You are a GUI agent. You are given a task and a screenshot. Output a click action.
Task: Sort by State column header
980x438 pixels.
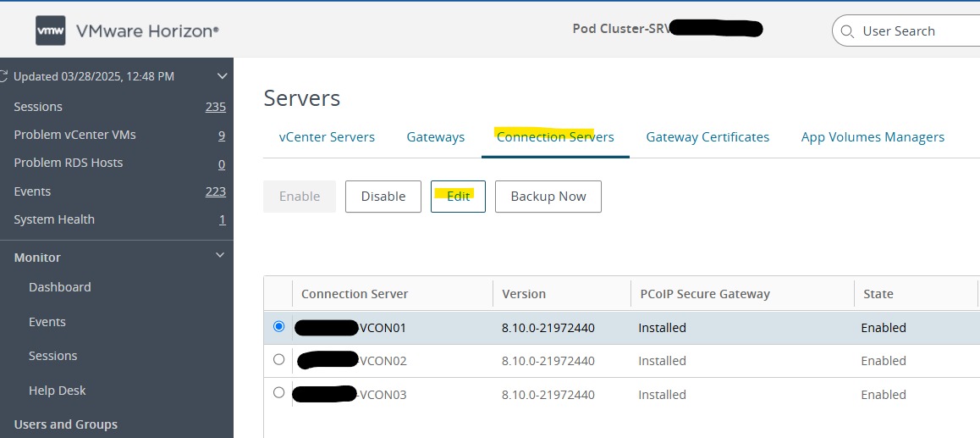(x=878, y=294)
